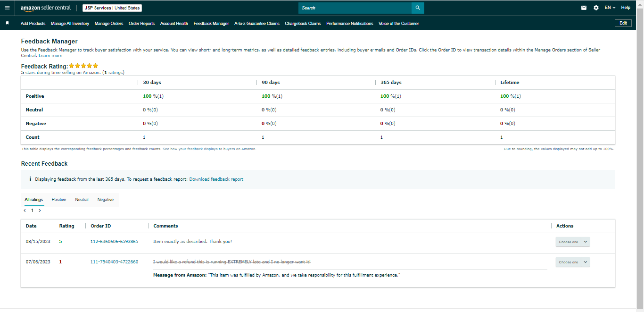Open Feedback Manager in navigation bar
Image resolution: width=644 pixels, height=312 pixels.
[211, 23]
